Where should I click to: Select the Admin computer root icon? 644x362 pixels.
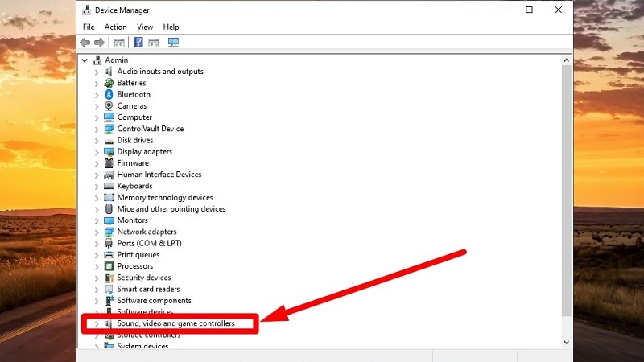pos(97,60)
